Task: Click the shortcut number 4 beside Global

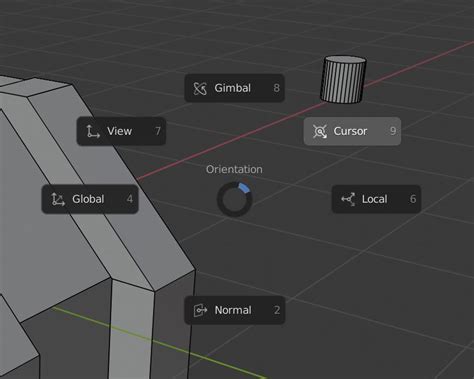Action: [x=130, y=199]
